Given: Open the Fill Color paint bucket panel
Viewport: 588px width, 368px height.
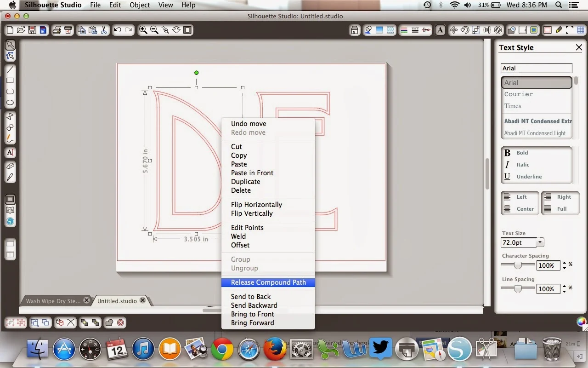Looking at the screenshot, I should click(x=368, y=30).
